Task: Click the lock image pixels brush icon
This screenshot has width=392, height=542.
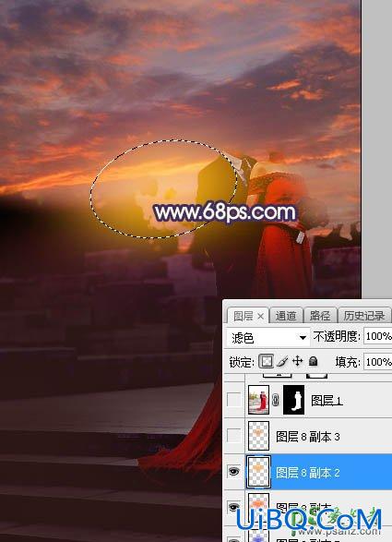Action: [282, 362]
